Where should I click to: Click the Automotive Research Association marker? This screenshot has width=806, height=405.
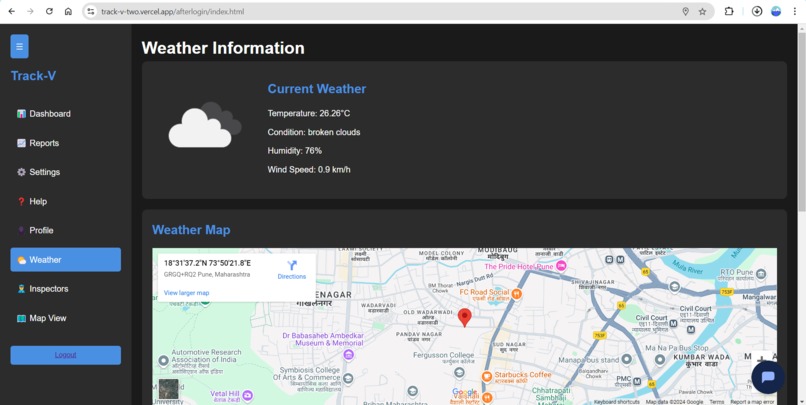[163, 361]
